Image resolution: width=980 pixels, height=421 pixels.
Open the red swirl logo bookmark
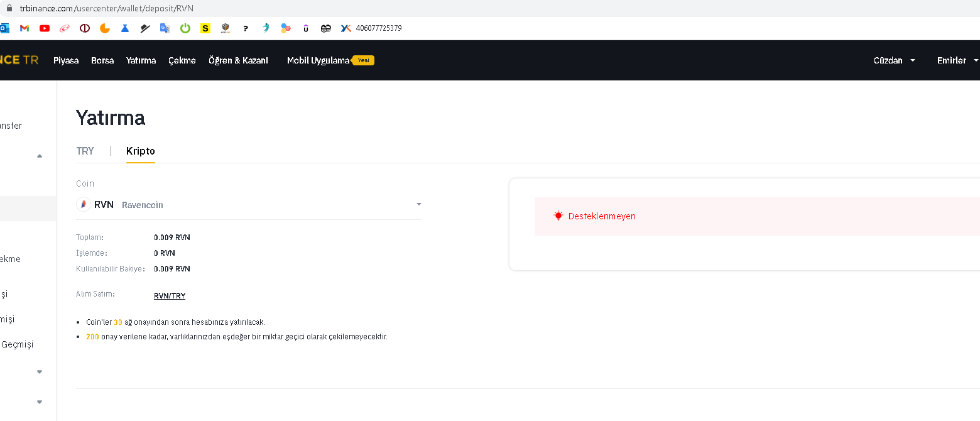click(x=65, y=28)
